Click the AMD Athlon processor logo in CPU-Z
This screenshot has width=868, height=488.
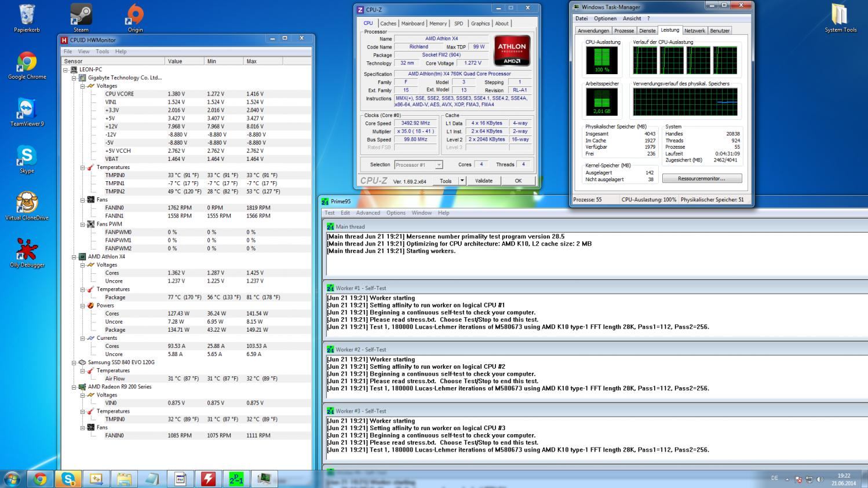pyautogui.click(x=512, y=51)
